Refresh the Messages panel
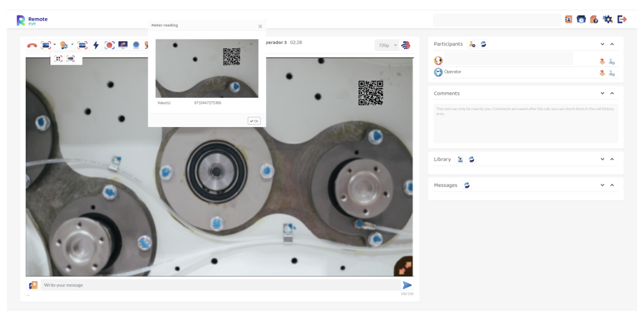Viewport: 644px width, 321px height. tap(466, 186)
